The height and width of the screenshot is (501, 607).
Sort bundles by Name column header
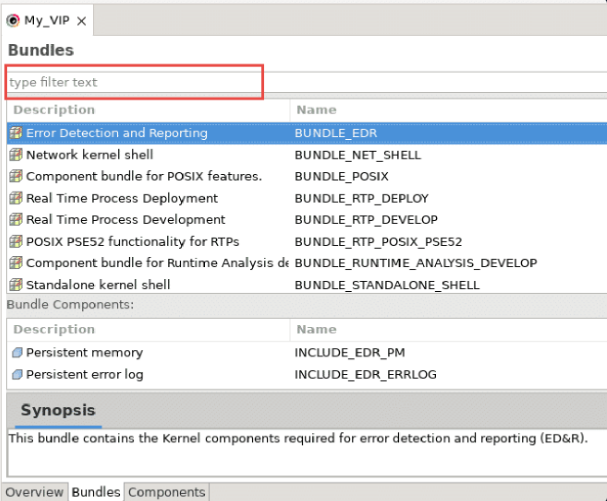point(448,110)
